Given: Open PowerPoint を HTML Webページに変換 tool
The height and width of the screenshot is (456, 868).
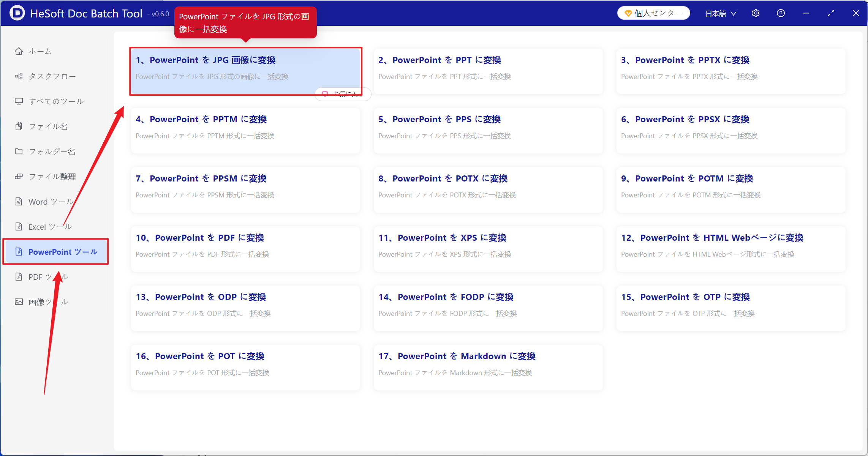Looking at the screenshot, I should click(731, 249).
